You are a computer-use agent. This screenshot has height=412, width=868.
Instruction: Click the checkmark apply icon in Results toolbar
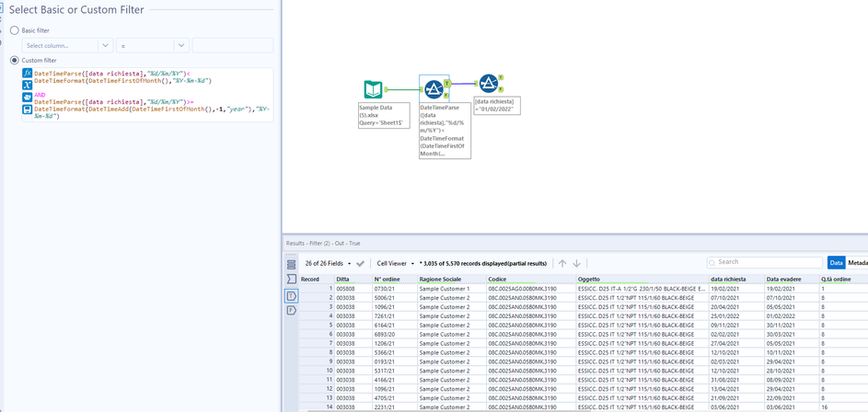pos(361,263)
